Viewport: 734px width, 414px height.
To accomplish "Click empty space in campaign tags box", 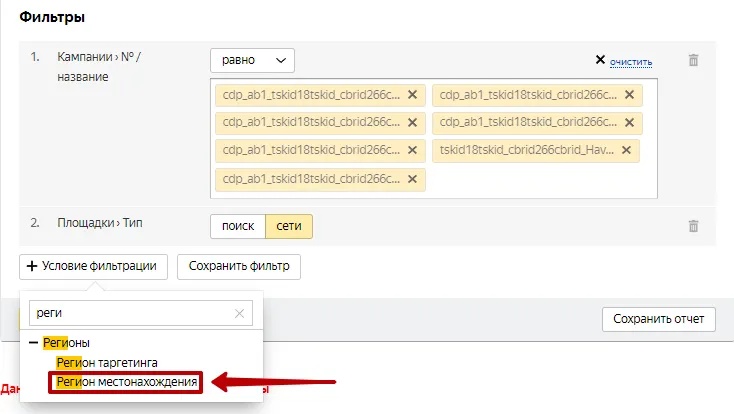I will [540, 181].
